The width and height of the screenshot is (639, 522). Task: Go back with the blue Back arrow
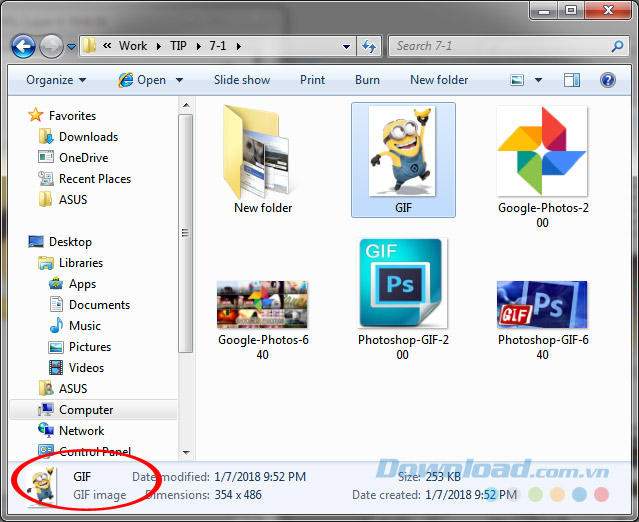23,46
